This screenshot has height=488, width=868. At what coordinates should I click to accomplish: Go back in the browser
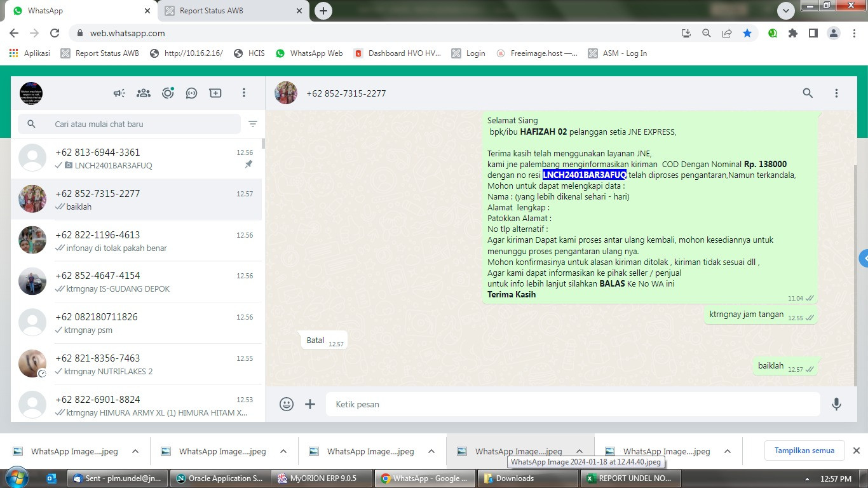(14, 33)
